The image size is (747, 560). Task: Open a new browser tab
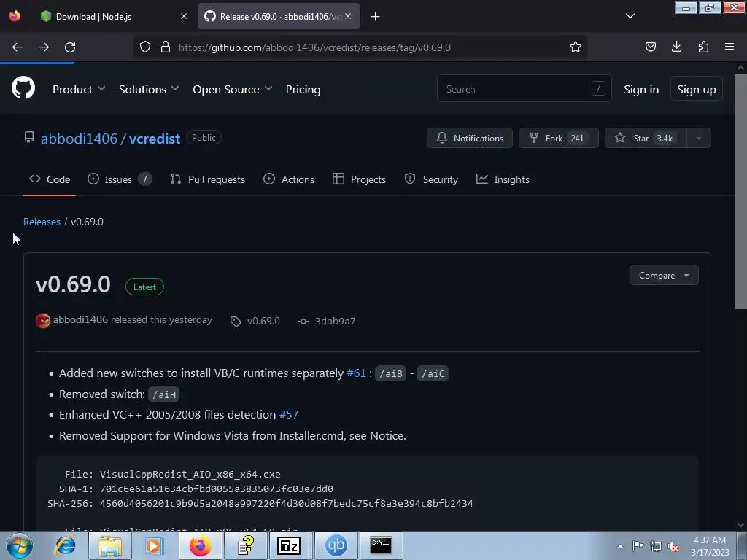376,17
